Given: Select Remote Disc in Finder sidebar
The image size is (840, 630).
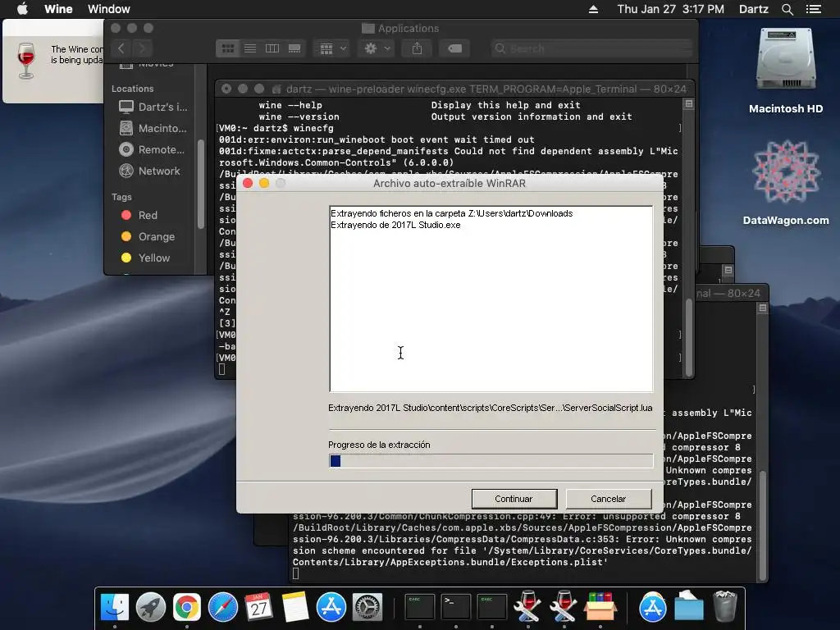Looking at the screenshot, I should tap(153, 149).
